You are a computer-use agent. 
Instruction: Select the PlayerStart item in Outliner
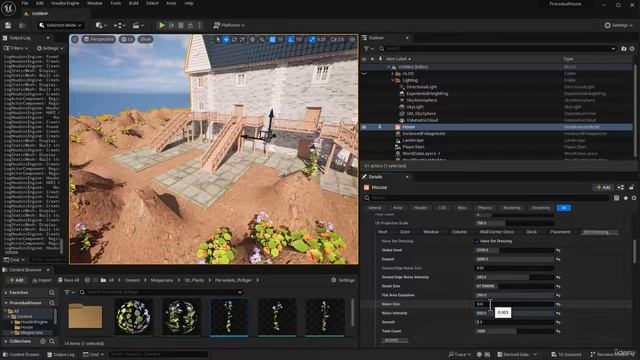coord(413,147)
